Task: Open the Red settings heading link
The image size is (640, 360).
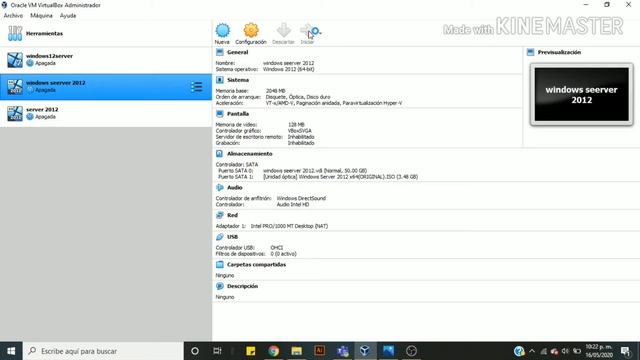Action: pyautogui.click(x=232, y=215)
